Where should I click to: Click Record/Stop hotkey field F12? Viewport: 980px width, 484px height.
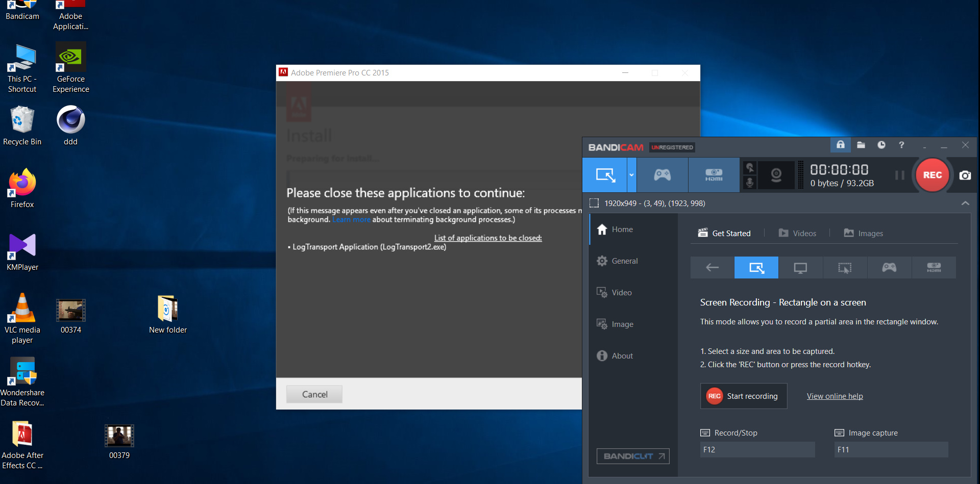click(x=757, y=450)
